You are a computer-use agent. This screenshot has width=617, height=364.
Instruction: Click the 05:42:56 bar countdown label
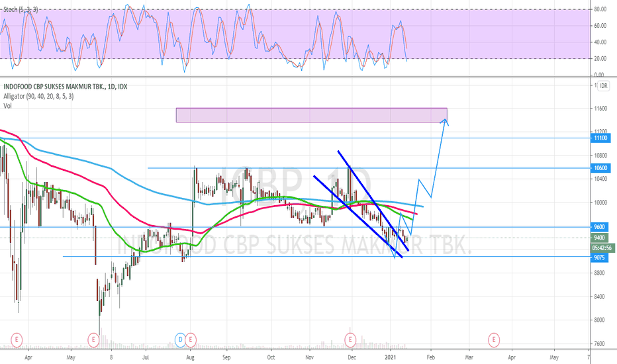[603, 248]
